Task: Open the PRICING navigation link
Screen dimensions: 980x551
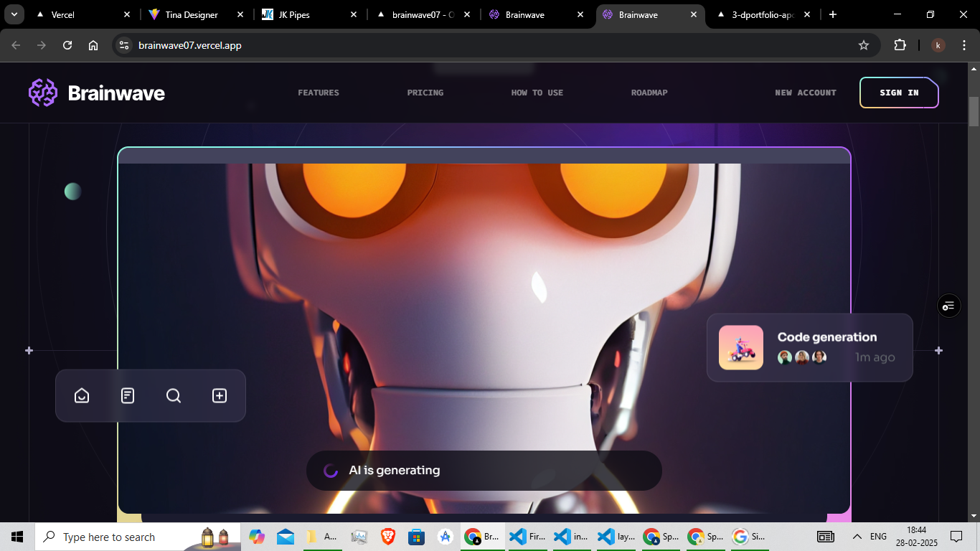Action: click(x=425, y=93)
